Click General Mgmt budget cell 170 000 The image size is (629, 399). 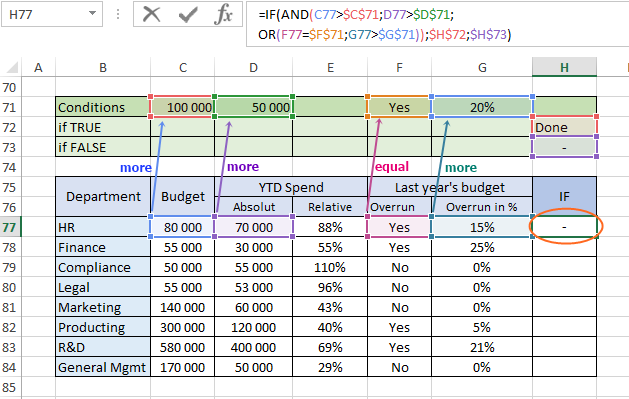183,367
